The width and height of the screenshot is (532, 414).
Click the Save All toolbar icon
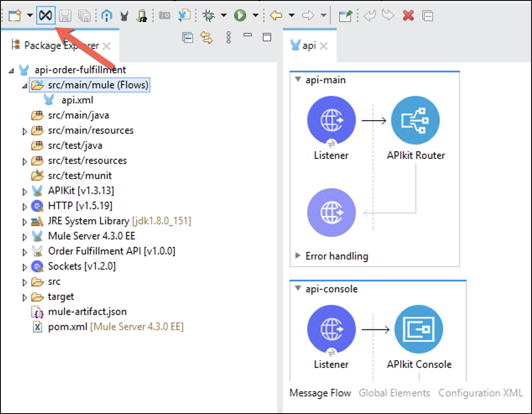coord(85,16)
